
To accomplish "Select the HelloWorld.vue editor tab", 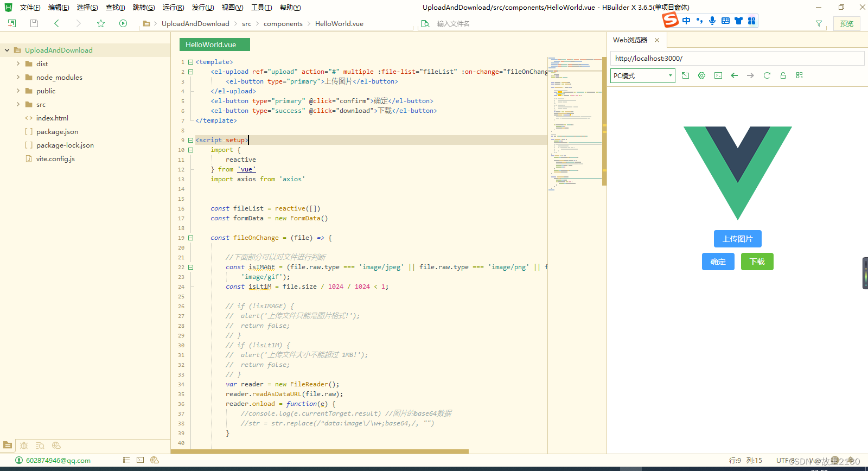I will pyautogui.click(x=215, y=44).
